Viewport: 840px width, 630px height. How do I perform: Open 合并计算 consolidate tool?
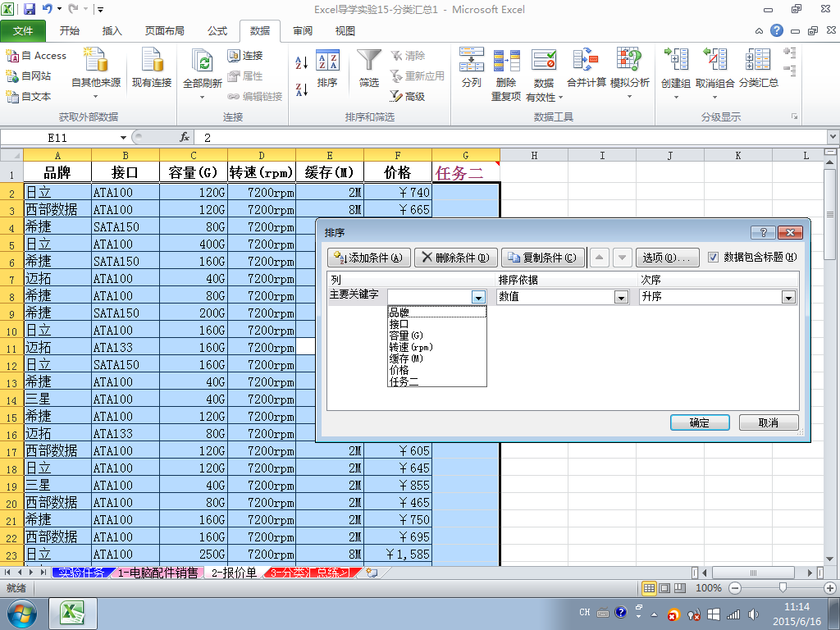[586, 67]
